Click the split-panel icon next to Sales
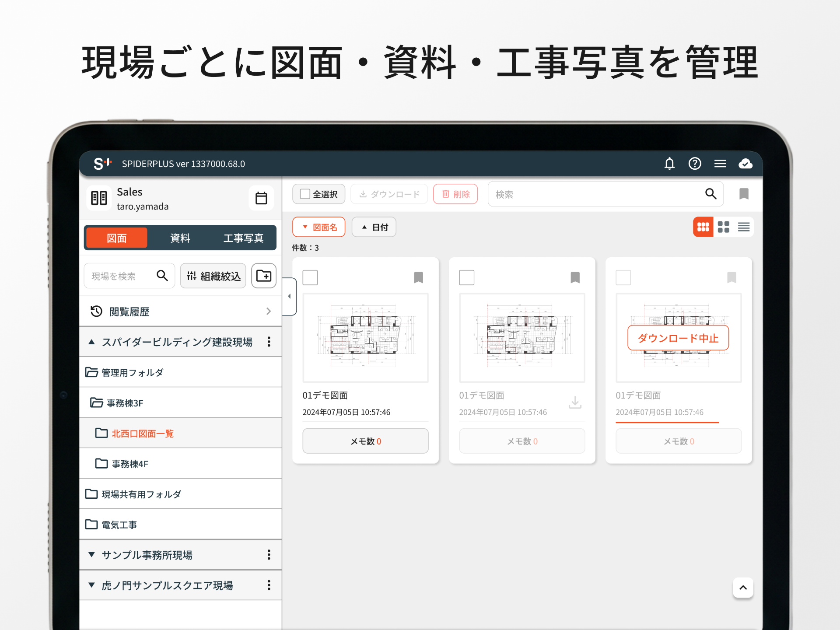The height and width of the screenshot is (630, 840). point(99,198)
